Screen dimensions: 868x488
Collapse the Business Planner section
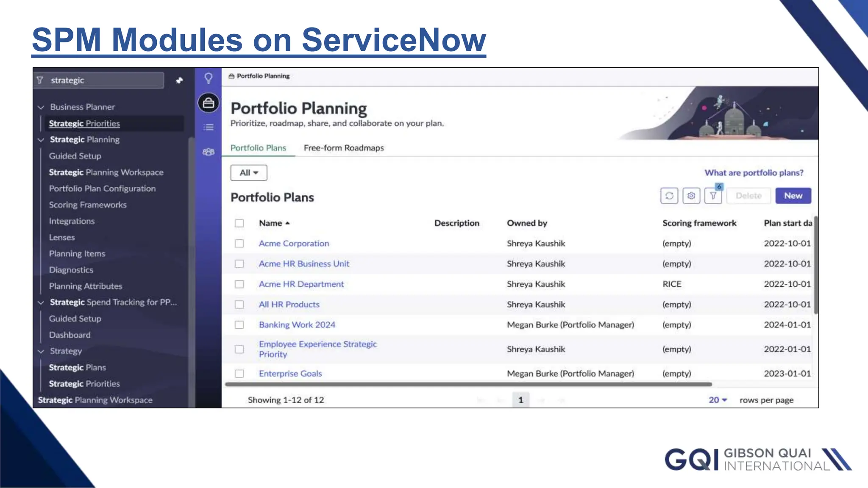click(x=41, y=107)
